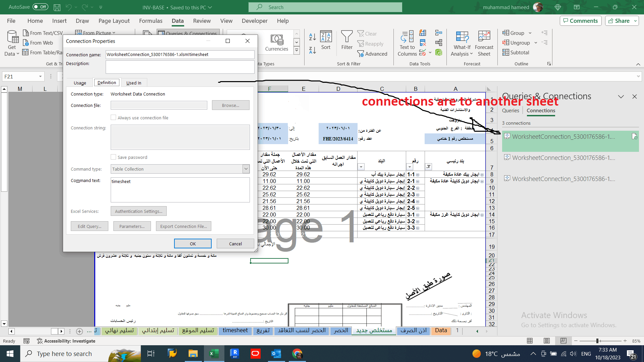Switch to the Used In tab
This screenshot has width=644, height=362.
(133, 83)
